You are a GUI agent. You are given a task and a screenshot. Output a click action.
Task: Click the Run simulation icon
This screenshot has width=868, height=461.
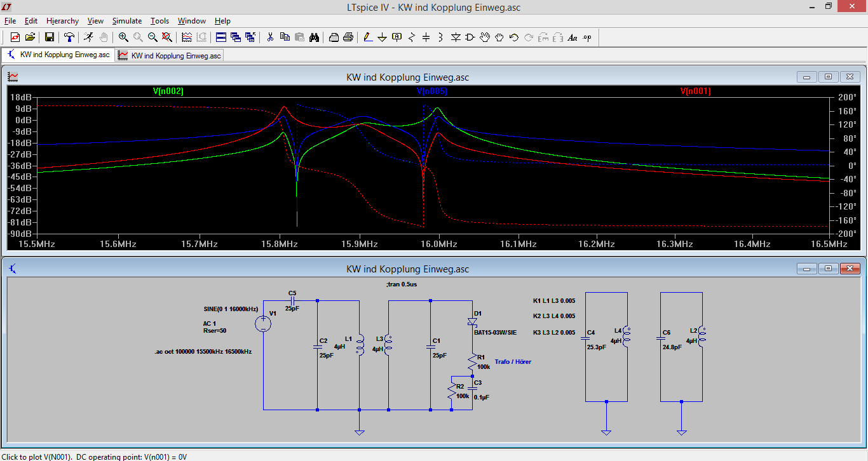(88, 37)
